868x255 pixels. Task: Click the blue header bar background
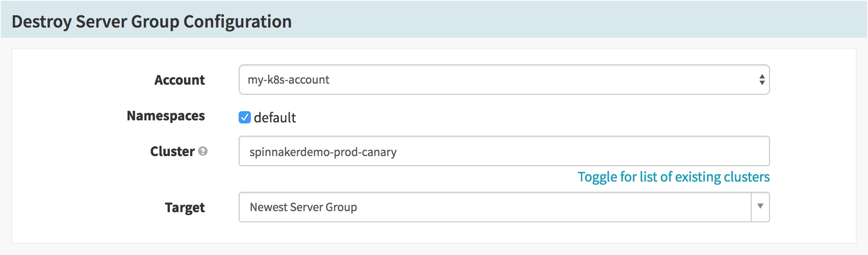tap(576, 19)
